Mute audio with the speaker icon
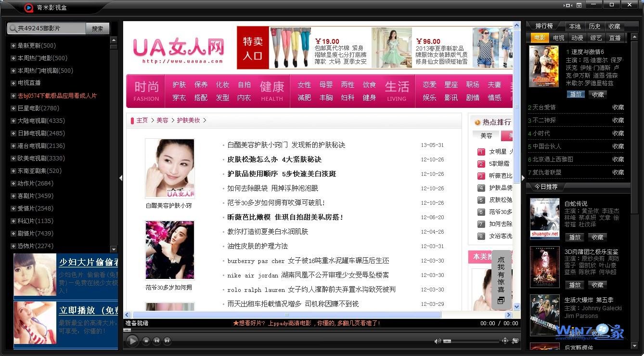This screenshot has height=356, width=644. [437, 341]
